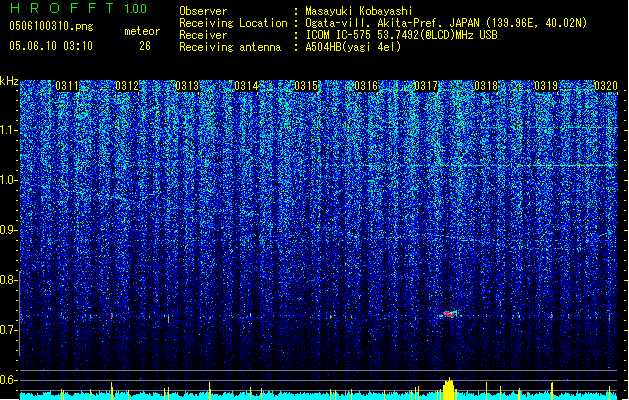Click the kHz axis unit label
This screenshot has width=629, height=400.
9,81
